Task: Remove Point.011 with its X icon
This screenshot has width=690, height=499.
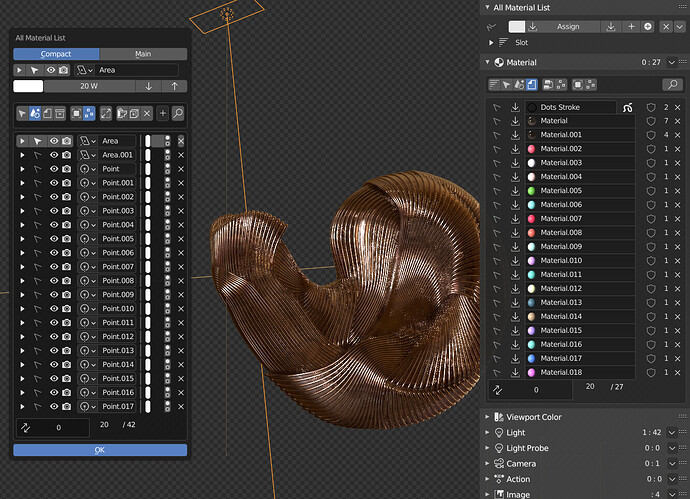Action: tap(181, 323)
